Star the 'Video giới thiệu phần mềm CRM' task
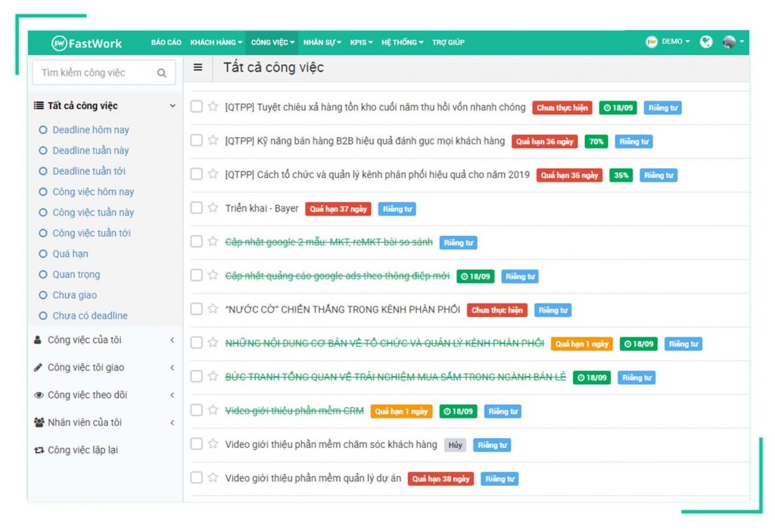 point(213,410)
